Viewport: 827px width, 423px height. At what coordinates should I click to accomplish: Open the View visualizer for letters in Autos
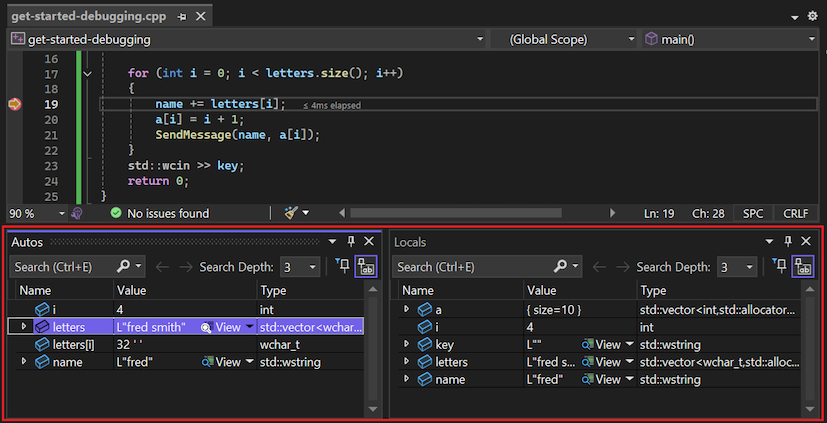[221, 327]
